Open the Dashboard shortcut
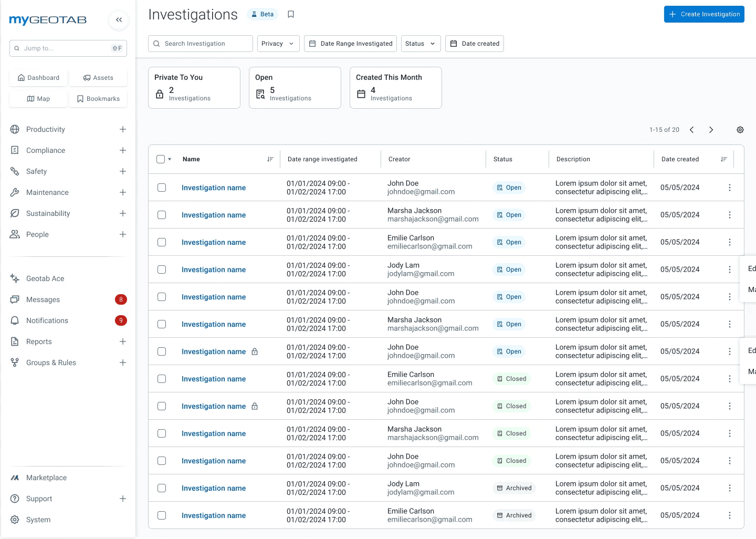756x539 pixels. [x=38, y=78]
